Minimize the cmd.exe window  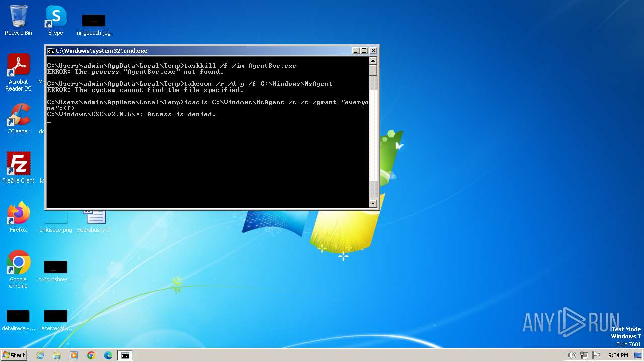(x=356, y=51)
